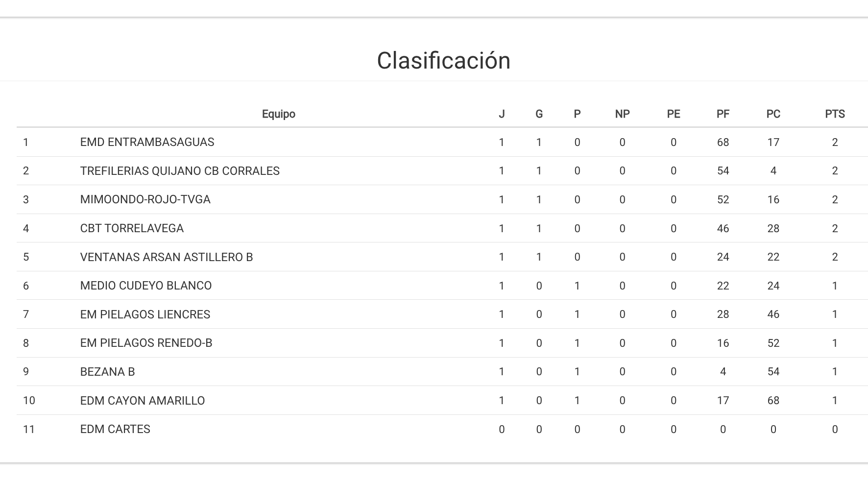Click EM PIELAGOS RENEDO-B team
868x483 pixels.
tap(146, 343)
